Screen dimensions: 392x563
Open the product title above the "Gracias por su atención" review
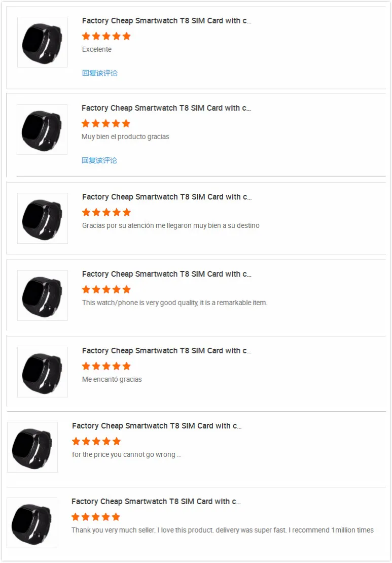pyautogui.click(x=167, y=197)
